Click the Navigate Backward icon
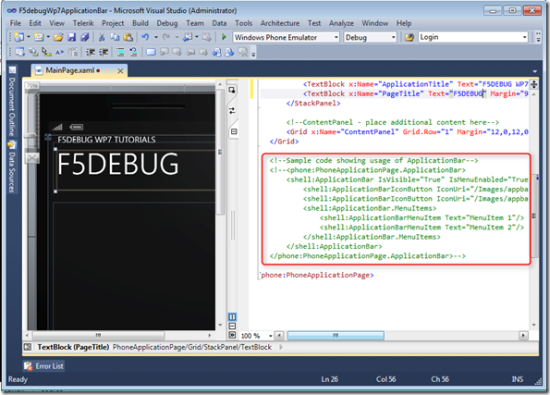 pyautogui.click(x=188, y=37)
